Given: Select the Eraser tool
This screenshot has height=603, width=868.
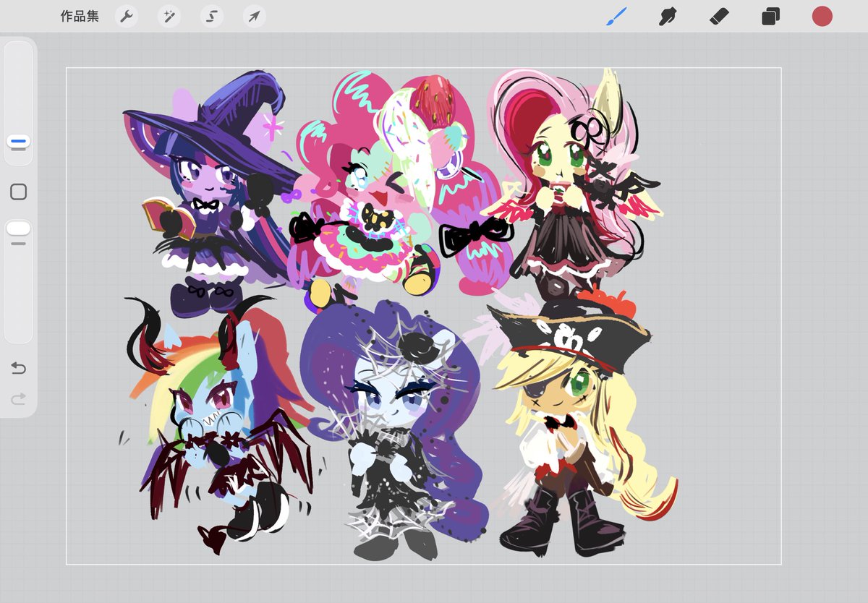Looking at the screenshot, I should click(719, 16).
